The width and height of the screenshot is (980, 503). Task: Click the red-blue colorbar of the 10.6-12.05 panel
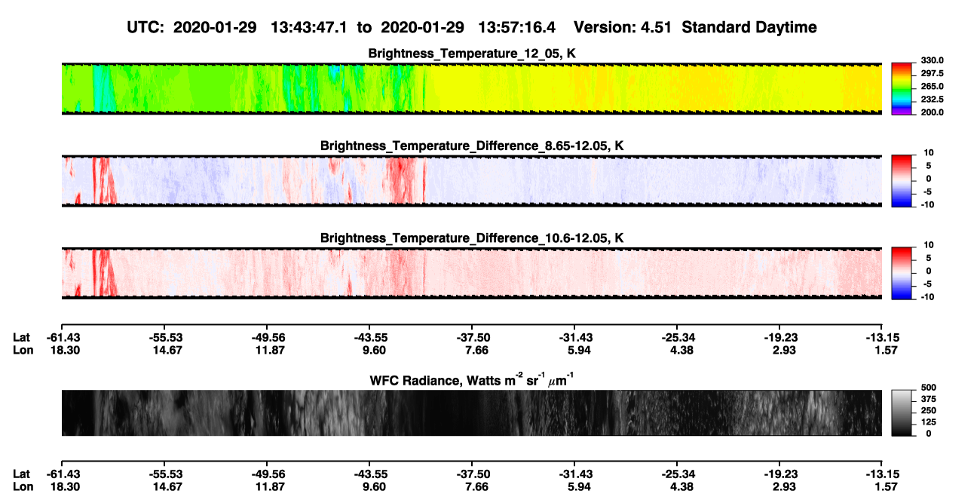coord(903,273)
